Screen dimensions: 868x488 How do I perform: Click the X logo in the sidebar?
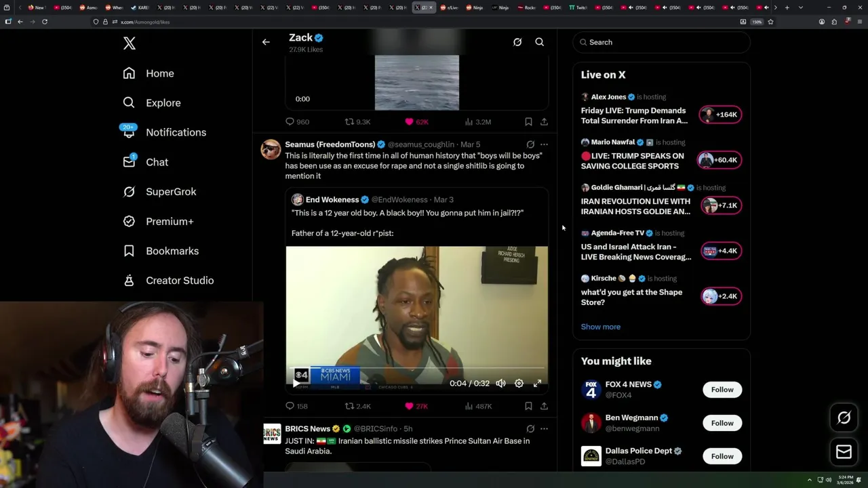click(x=130, y=43)
